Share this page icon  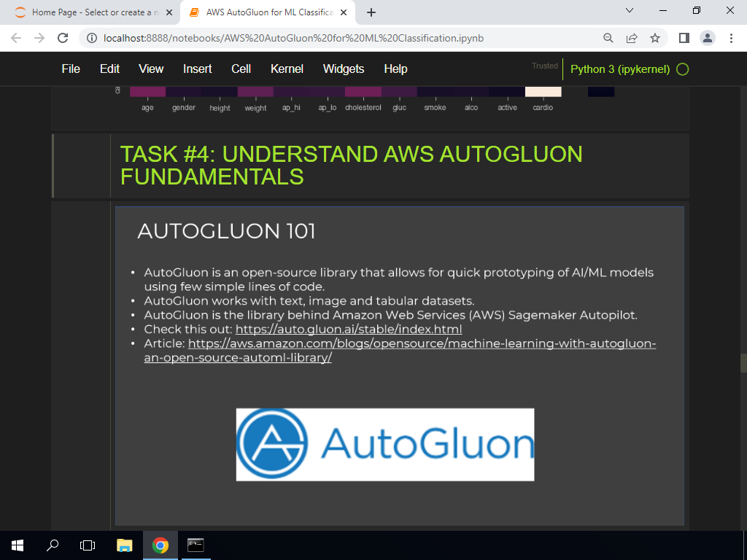tap(632, 38)
